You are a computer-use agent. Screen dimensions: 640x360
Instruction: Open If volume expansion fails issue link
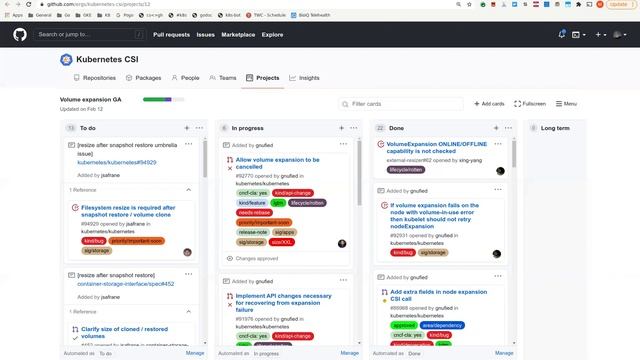[x=434, y=216]
